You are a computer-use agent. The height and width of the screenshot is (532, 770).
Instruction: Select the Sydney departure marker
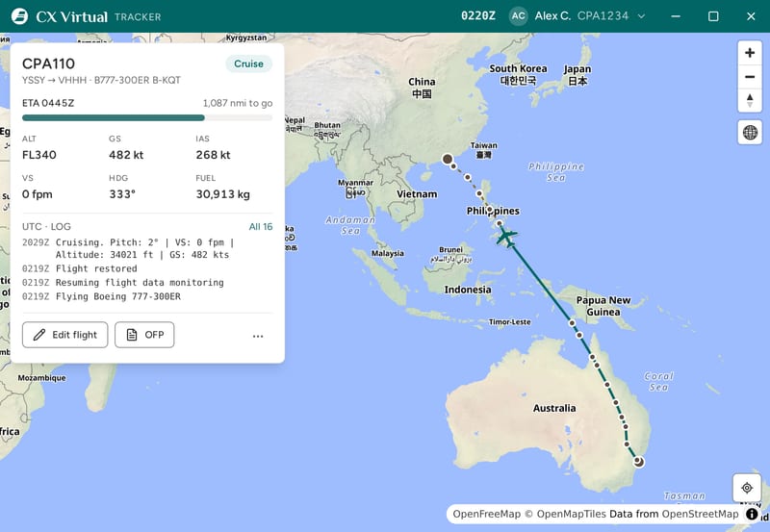[638, 462]
